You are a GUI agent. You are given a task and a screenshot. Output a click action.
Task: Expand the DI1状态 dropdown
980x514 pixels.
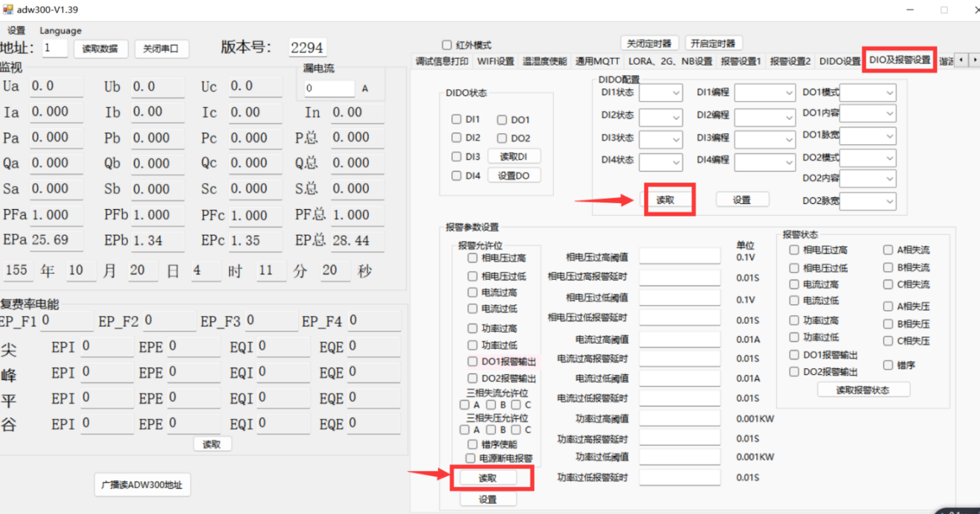tap(660, 94)
